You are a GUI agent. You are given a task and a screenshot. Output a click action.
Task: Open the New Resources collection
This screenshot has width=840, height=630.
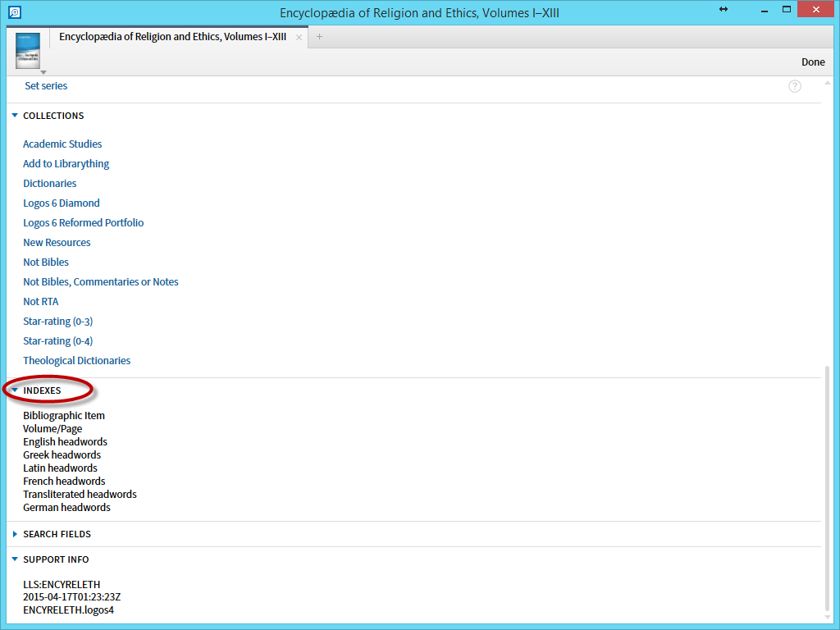(x=57, y=243)
